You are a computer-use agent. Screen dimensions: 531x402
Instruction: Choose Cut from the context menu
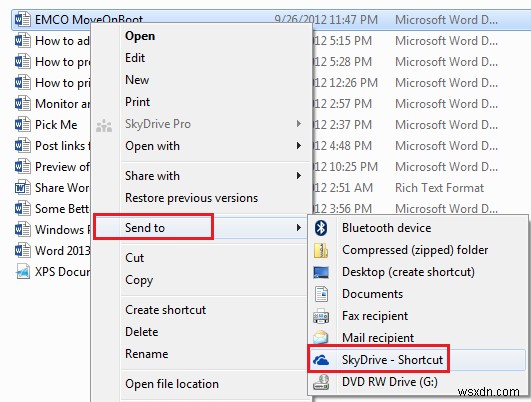[134, 258]
